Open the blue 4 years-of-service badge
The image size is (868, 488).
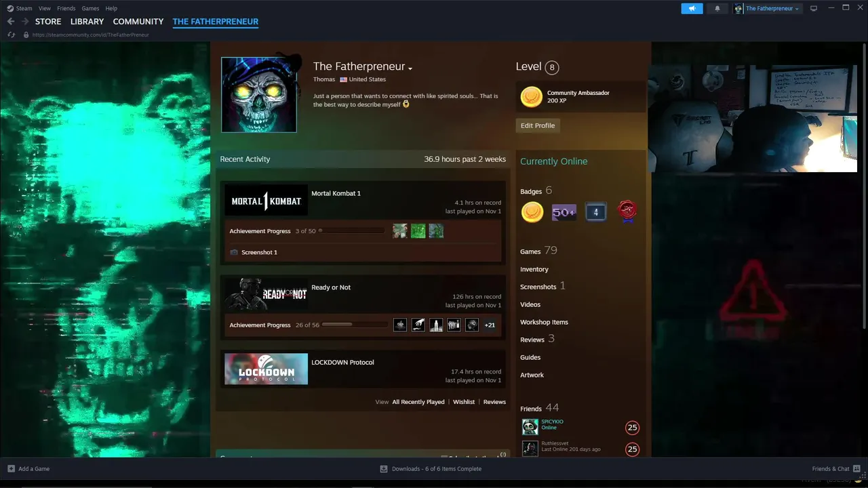tap(595, 212)
